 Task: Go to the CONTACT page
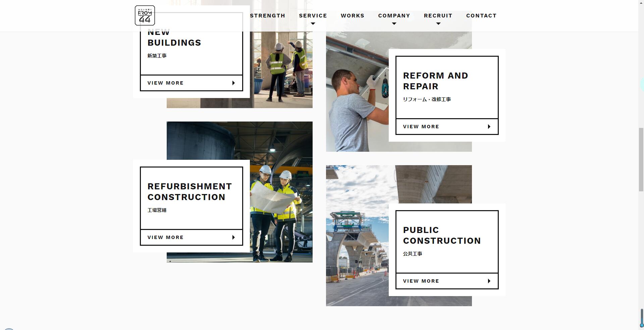point(481,15)
